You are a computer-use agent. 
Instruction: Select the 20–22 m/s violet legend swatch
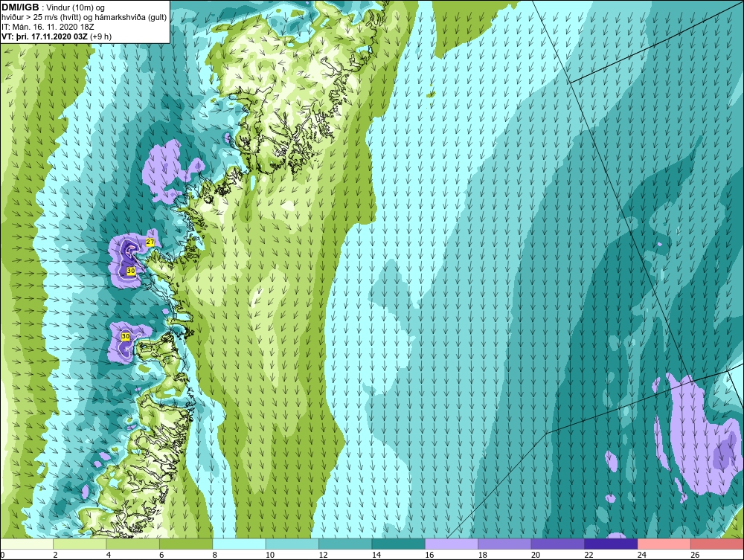pos(558,544)
